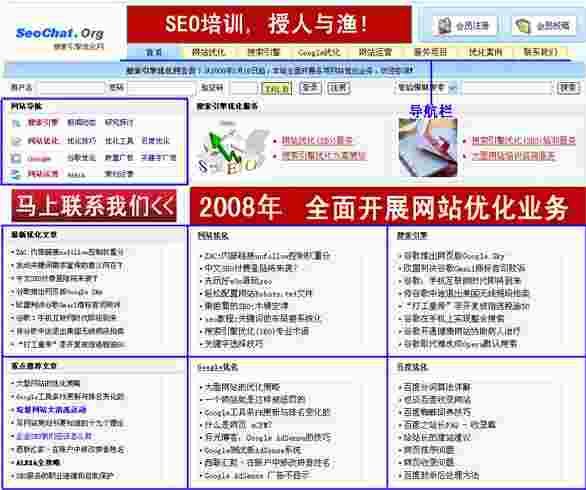Open article 搜索引擎优化(SEO)专业术语
This screenshot has height=490, width=586.
[256, 331]
